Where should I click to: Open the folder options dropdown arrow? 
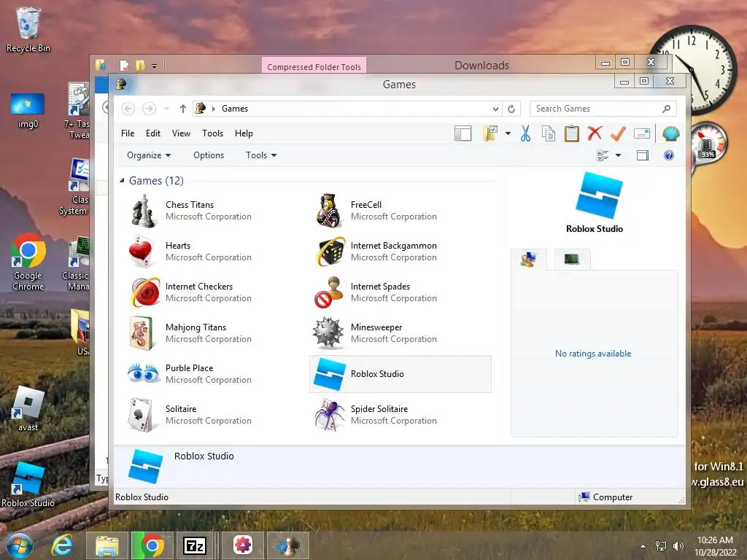click(508, 134)
